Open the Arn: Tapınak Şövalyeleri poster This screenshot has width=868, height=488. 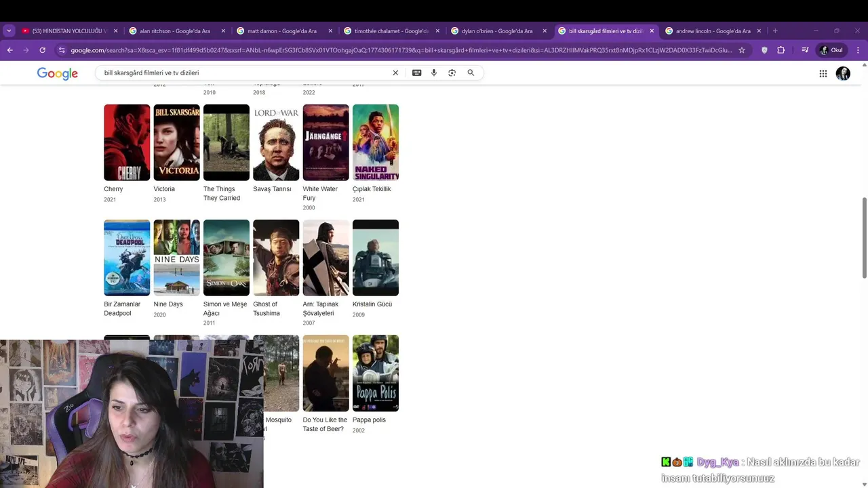pos(326,258)
